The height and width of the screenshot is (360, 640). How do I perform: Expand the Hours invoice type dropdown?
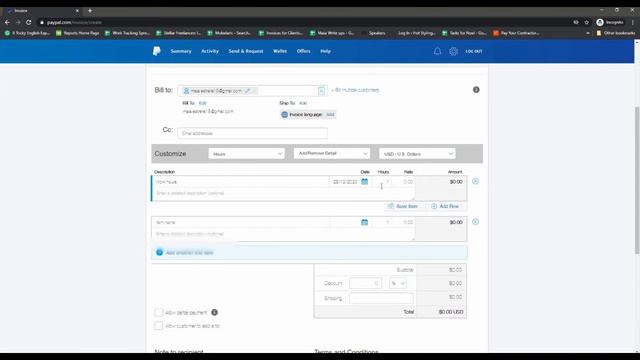pos(247,154)
